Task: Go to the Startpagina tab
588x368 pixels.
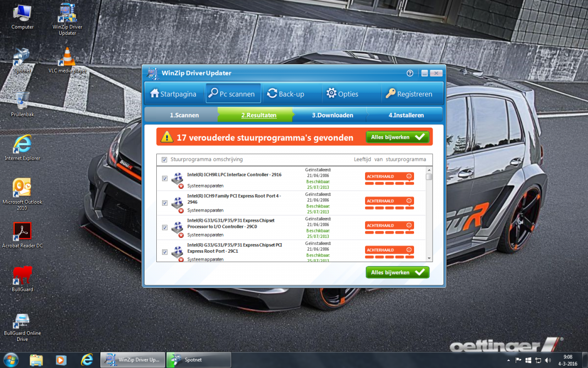Action: [x=173, y=94]
